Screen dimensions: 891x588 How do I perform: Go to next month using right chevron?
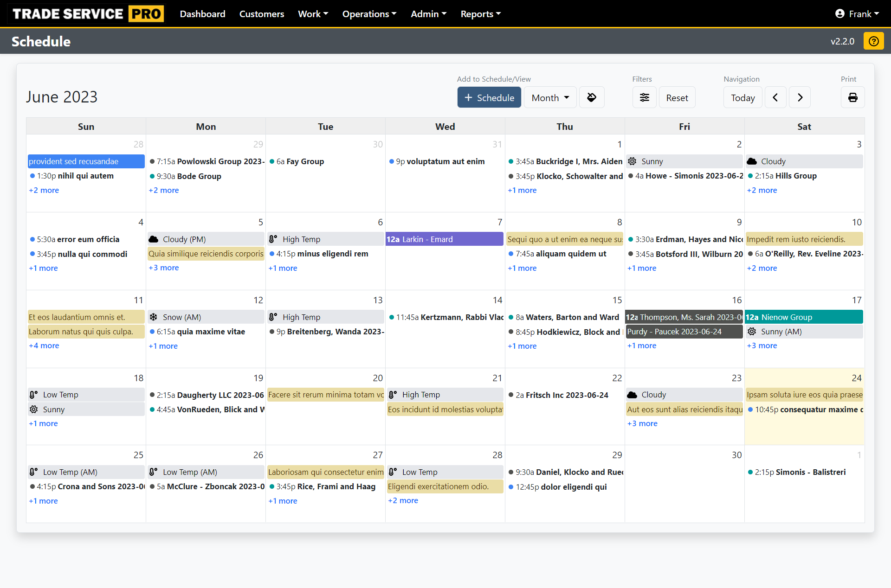(x=800, y=97)
